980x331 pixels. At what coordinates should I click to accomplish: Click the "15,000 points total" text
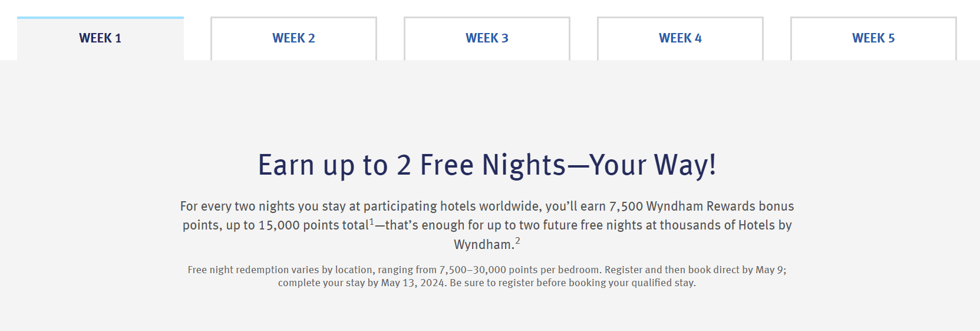pyautogui.click(x=314, y=225)
